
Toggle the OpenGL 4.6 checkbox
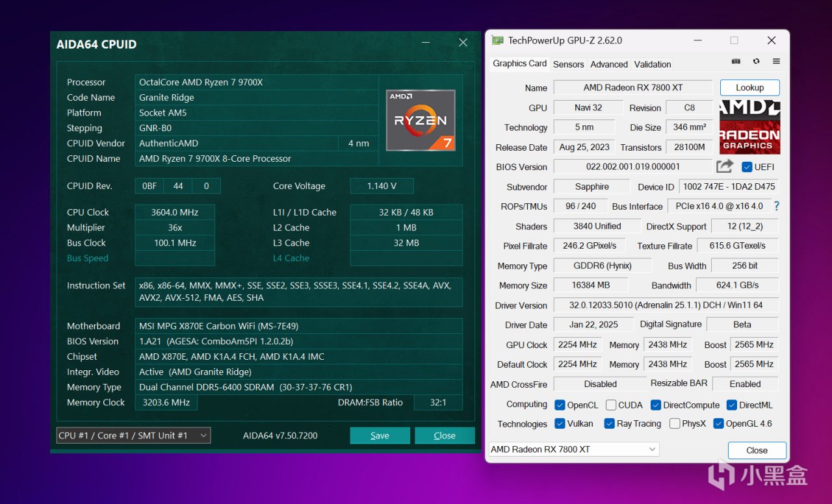718,423
